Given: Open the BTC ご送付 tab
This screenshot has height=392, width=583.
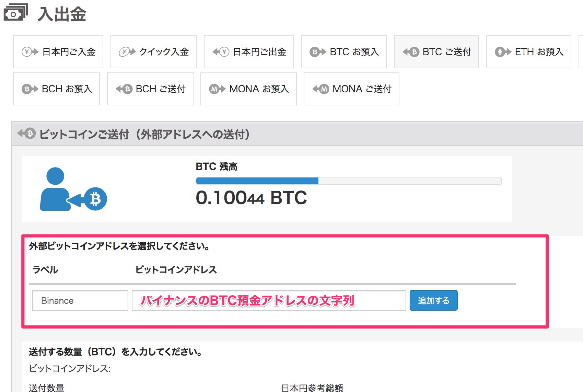Looking at the screenshot, I should pyautogui.click(x=436, y=52).
